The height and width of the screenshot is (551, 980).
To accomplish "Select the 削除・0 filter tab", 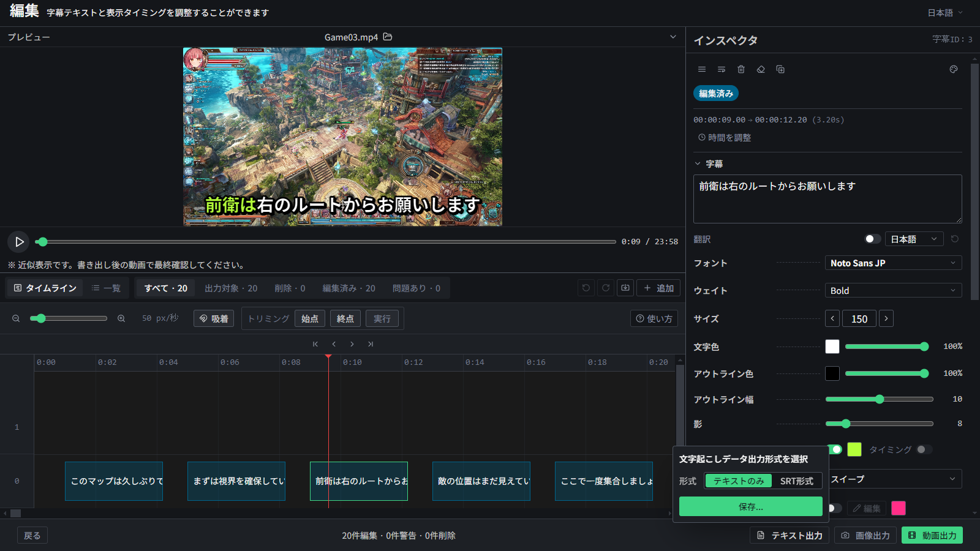I will click(x=290, y=288).
